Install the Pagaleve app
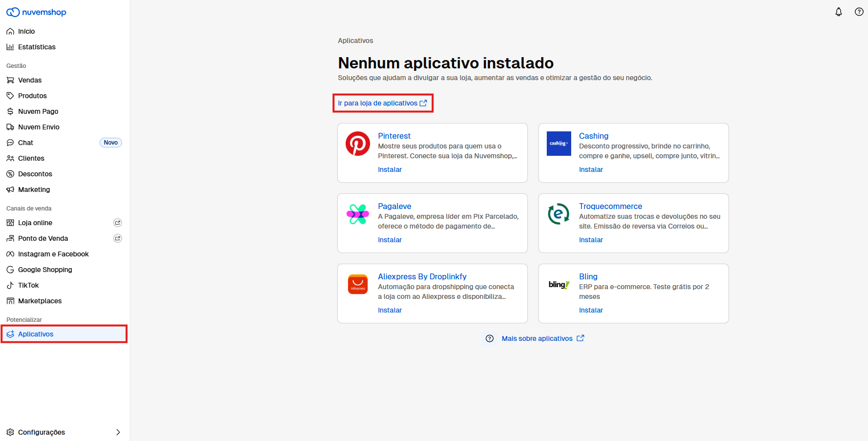The height and width of the screenshot is (441, 868). [x=390, y=240]
